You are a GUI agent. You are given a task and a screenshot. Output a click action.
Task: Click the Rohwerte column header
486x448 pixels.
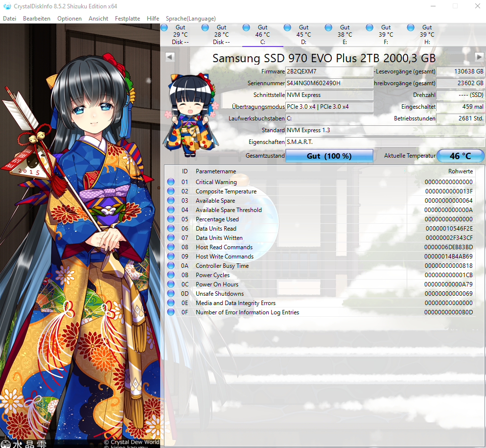[460, 171]
